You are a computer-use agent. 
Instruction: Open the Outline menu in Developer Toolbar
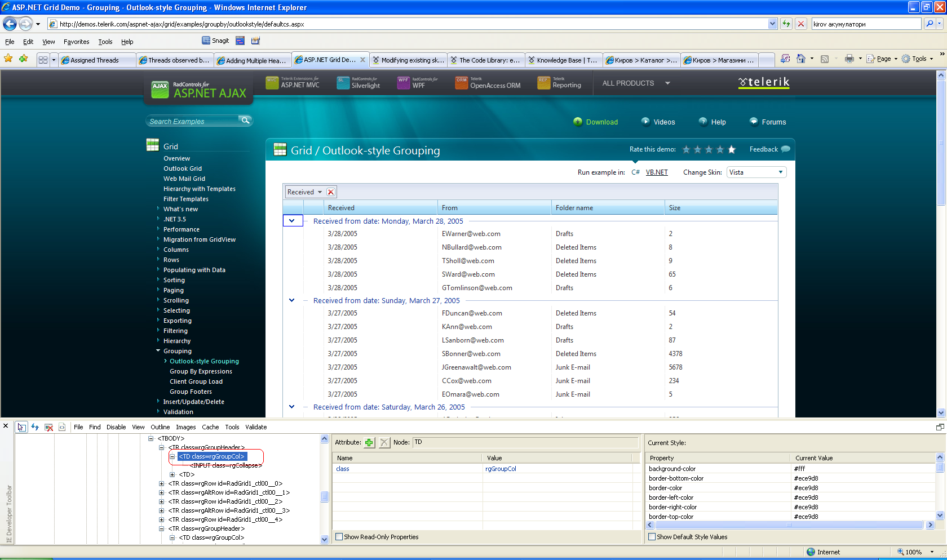point(160,427)
